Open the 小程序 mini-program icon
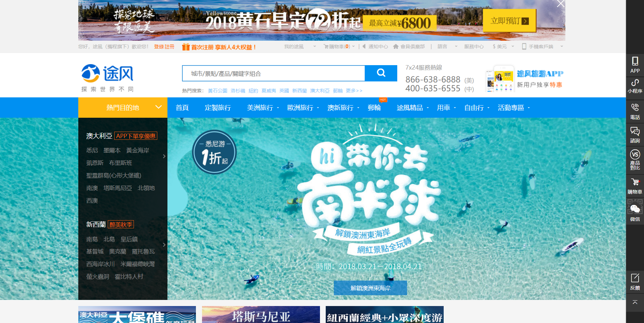The height and width of the screenshot is (323, 644). (635, 87)
